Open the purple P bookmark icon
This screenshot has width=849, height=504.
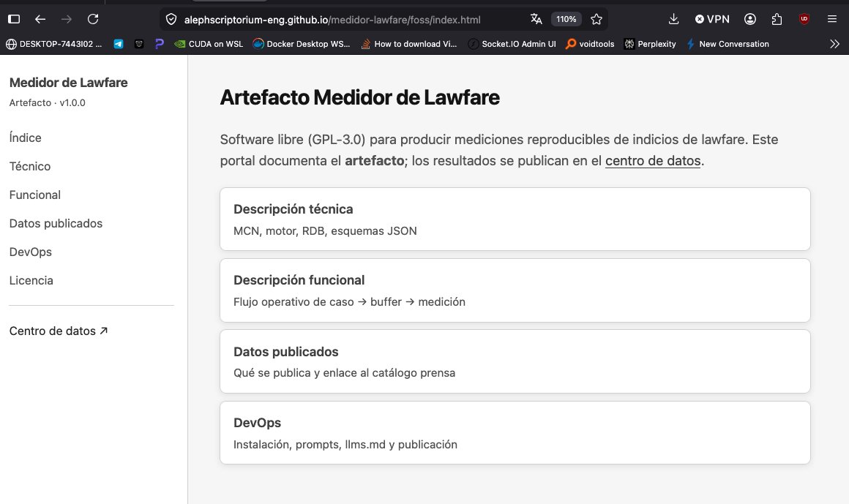pyautogui.click(x=160, y=44)
